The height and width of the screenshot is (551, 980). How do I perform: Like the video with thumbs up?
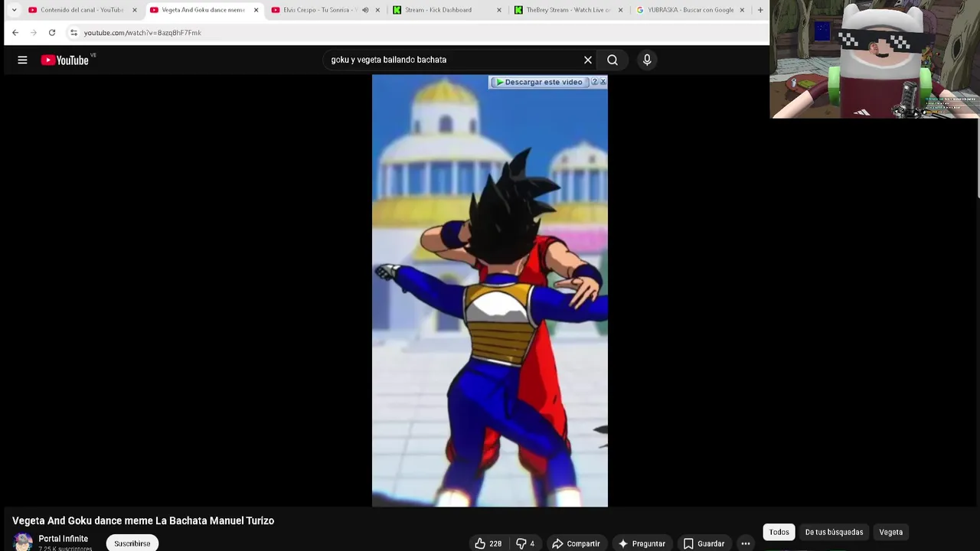[x=487, y=543]
